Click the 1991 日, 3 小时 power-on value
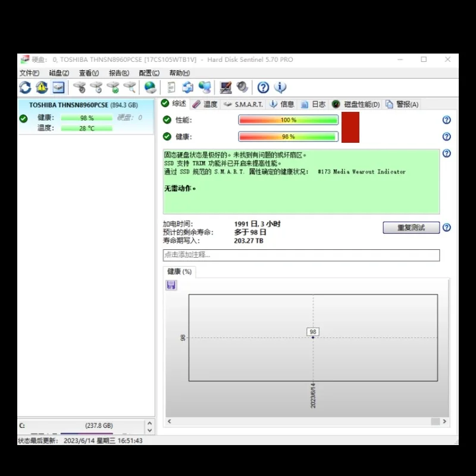The width and height of the screenshot is (476, 476). pos(257,224)
